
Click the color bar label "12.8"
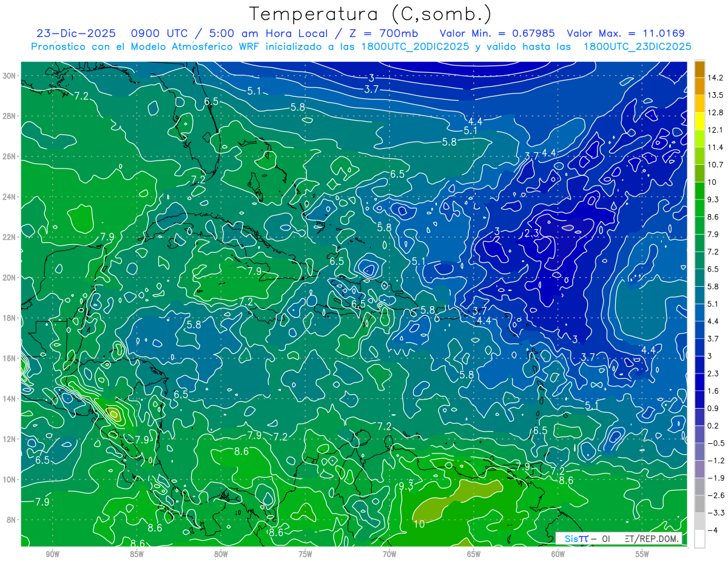coord(715,112)
